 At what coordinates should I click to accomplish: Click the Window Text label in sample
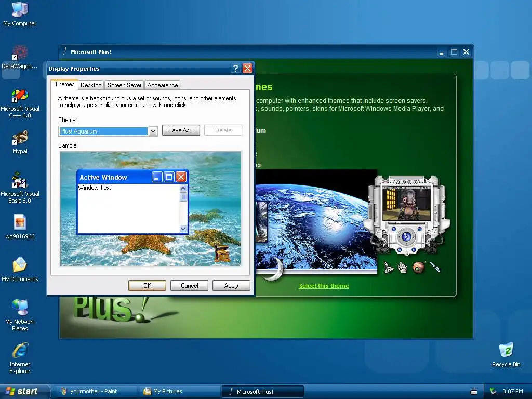coord(95,187)
